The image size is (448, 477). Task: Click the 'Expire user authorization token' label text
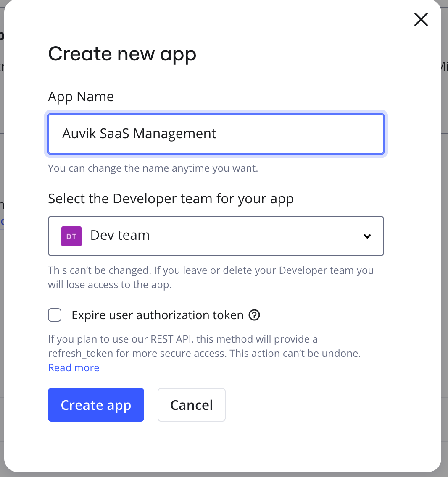[x=158, y=315]
